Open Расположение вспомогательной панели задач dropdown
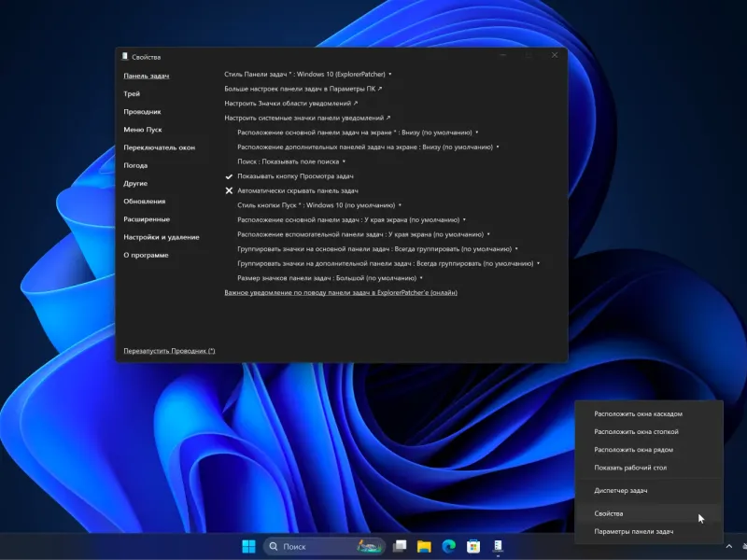Image resolution: width=747 pixels, height=560 pixels. tap(363, 234)
